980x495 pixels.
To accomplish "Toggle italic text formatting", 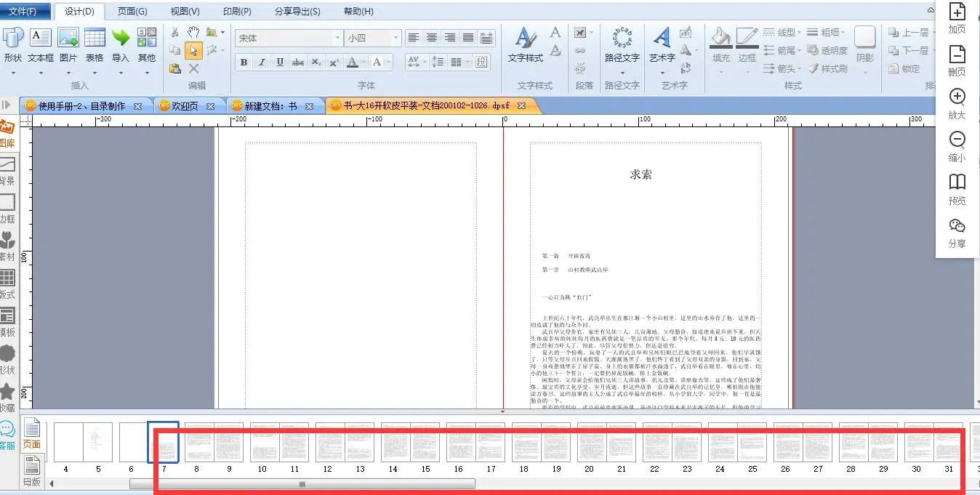I will click(262, 63).
